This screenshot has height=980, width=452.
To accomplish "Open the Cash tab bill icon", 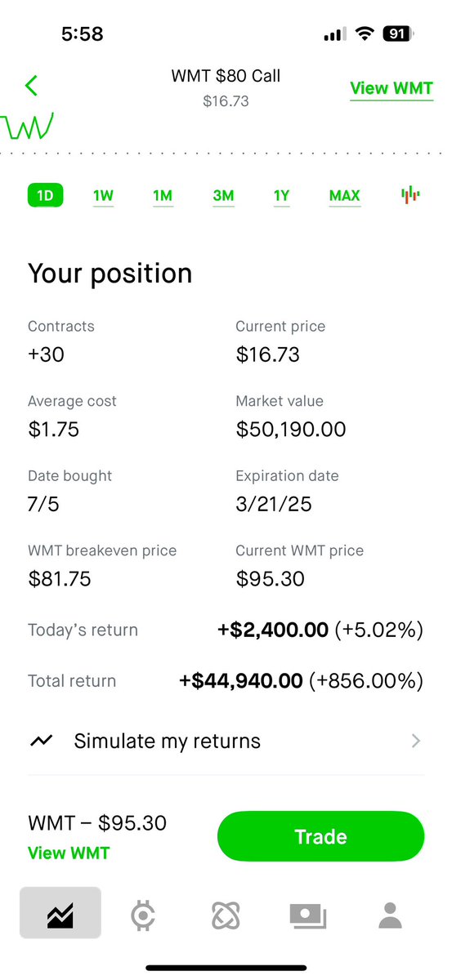I will coord(308,916).
